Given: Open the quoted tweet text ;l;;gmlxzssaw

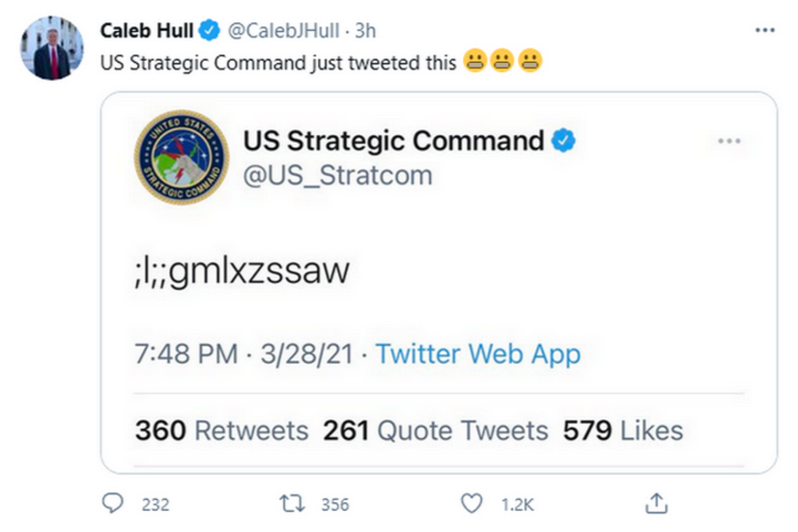Looking at the screenshot, I should 242,273.
